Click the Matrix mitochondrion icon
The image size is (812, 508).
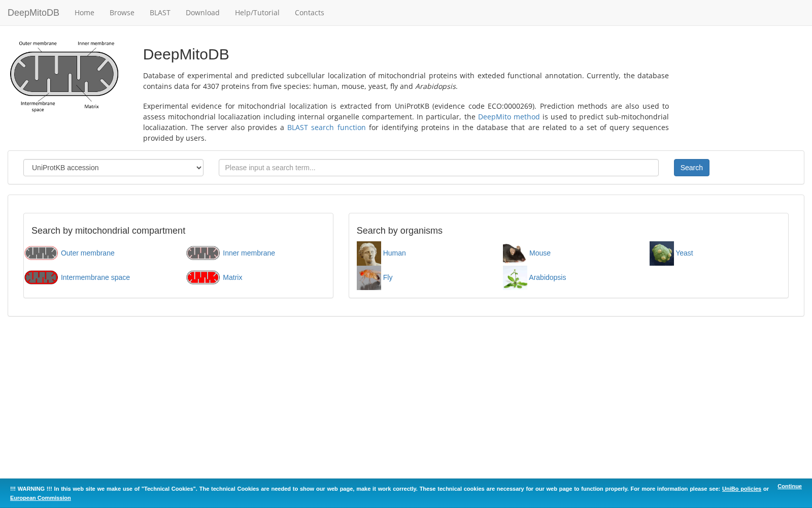tap(203, 277)
